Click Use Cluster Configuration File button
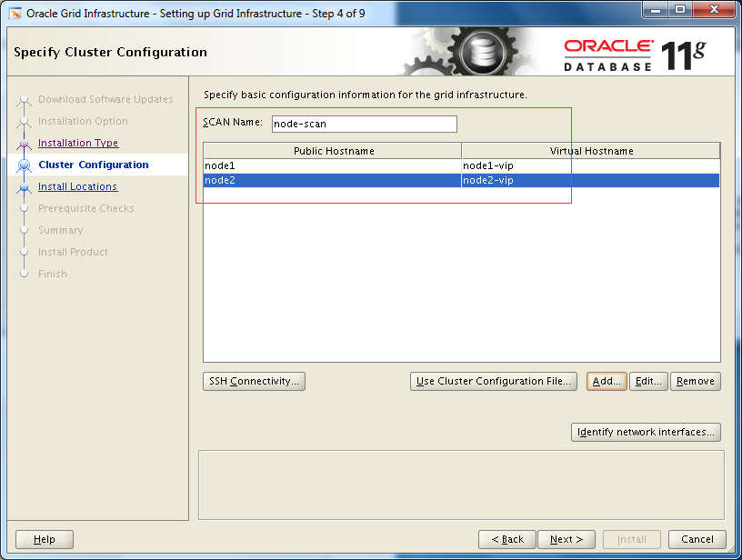The width and height of the screenshot is (742, 560). (494, 381)
